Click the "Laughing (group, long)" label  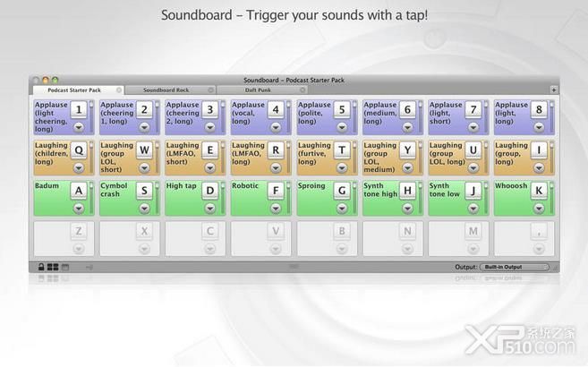pos(511,153)
